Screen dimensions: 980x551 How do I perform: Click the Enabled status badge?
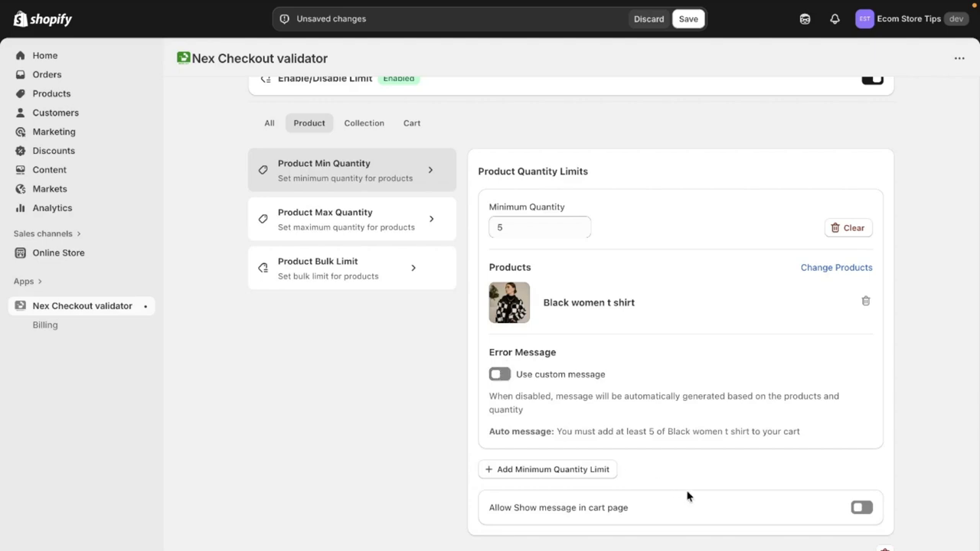coord(399,79)
